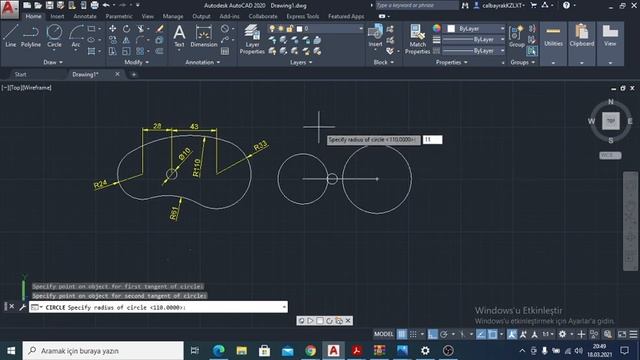Use the Match Properties tool
This screenshot has height=360, width=640.
[x=418, y=39]
